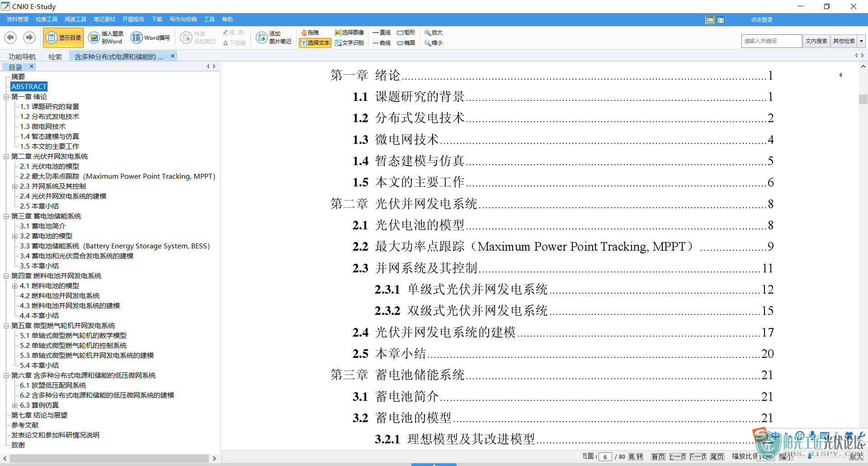Click the zoom ratio slider handle
The image size is (868, 466).
click(810, 457)
